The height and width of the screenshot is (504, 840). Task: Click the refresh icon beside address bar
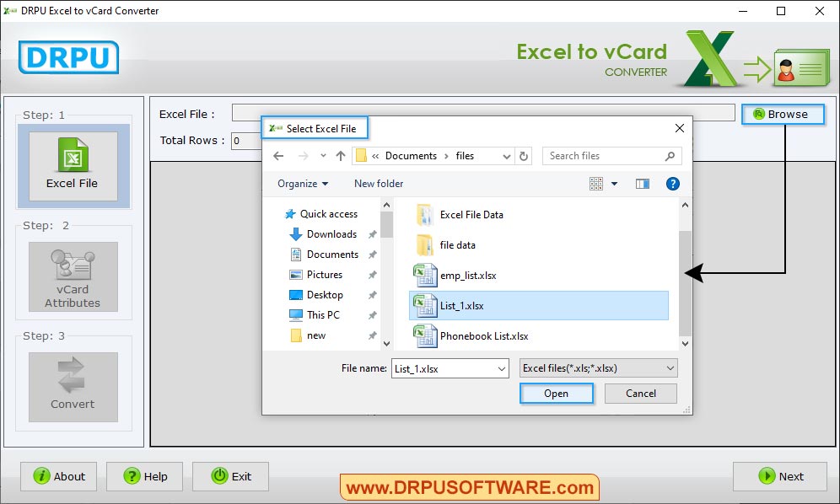pos(524,155)
